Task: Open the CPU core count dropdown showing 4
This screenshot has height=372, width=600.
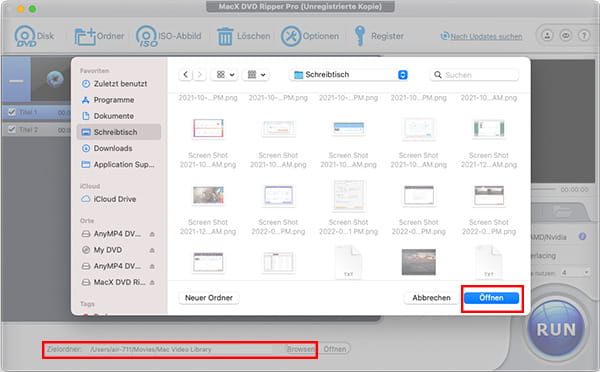Action: (x=575, y=272)
